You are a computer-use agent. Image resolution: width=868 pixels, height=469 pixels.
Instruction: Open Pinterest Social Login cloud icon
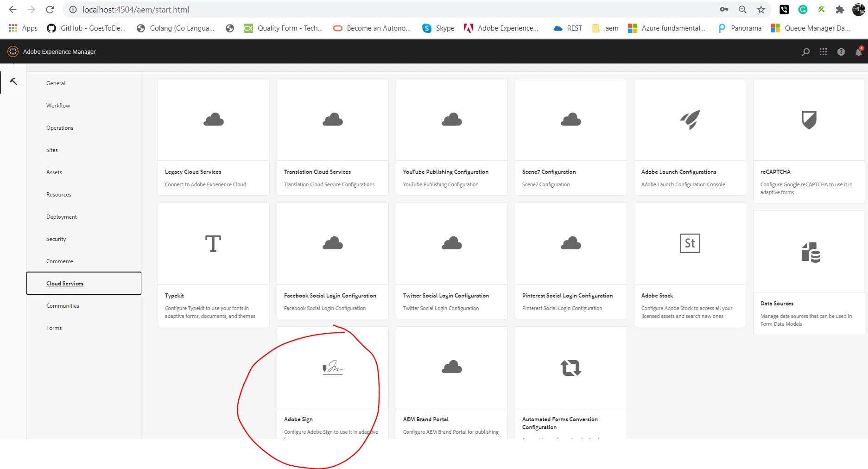[x=571, y=244]
